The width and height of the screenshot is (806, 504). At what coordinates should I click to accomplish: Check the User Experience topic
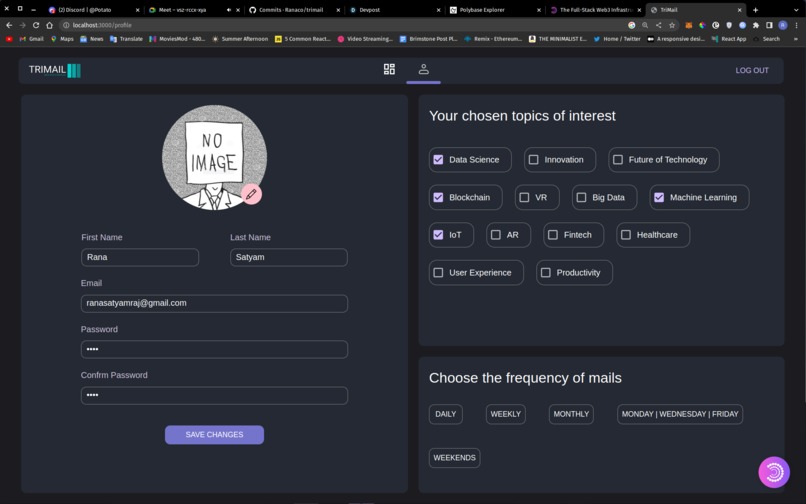coord(438,273)
